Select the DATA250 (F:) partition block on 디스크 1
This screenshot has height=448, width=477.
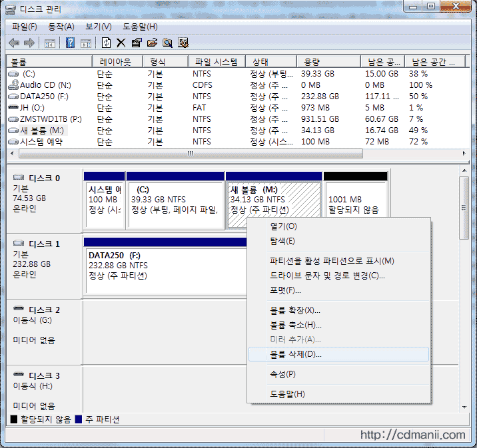coord(165,266)
